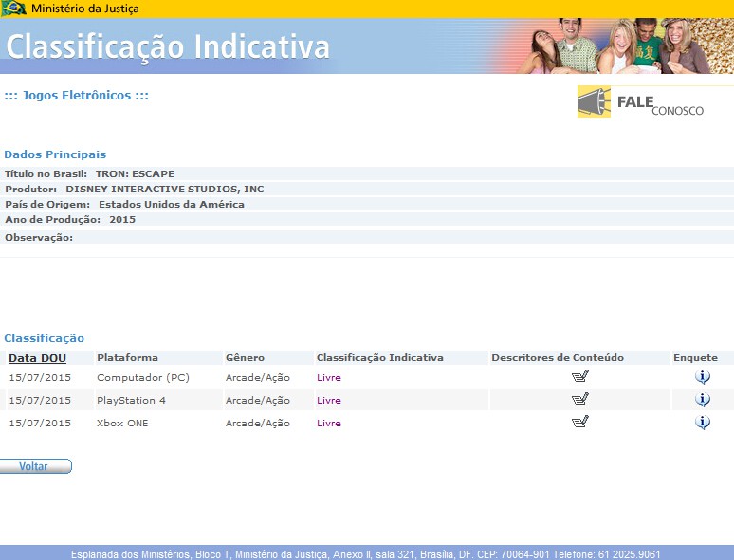Click the Ministério da Justiça header text

coord(84,9)
